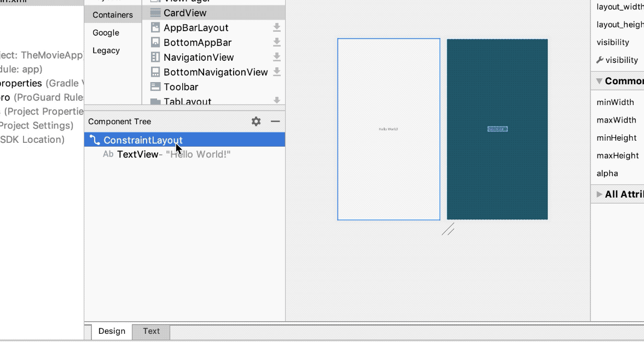Select the Toolbar widget in the palette
Screen dimensions: 644x342
pyautogui.click(x=181, y=87)
